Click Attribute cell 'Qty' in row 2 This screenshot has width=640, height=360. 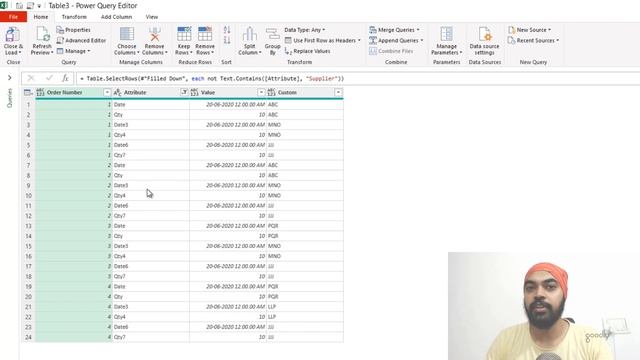click(x=151, y=115)
